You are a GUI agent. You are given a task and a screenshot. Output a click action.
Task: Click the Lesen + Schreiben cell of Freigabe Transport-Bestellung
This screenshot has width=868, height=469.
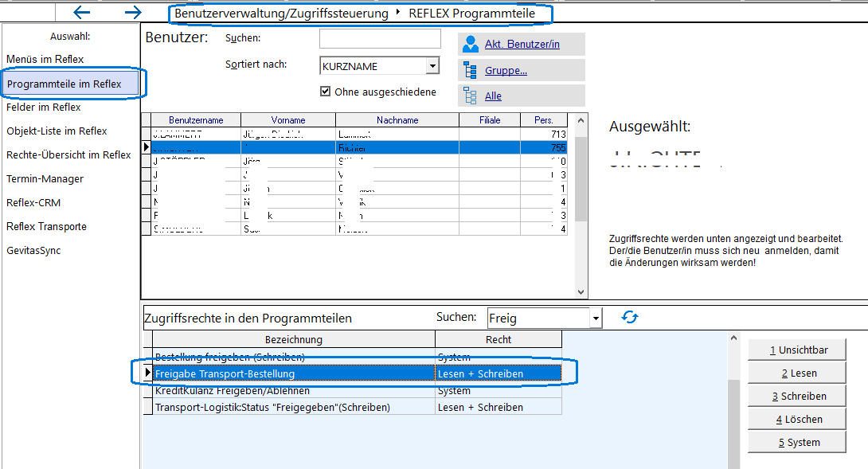point(499,373)
